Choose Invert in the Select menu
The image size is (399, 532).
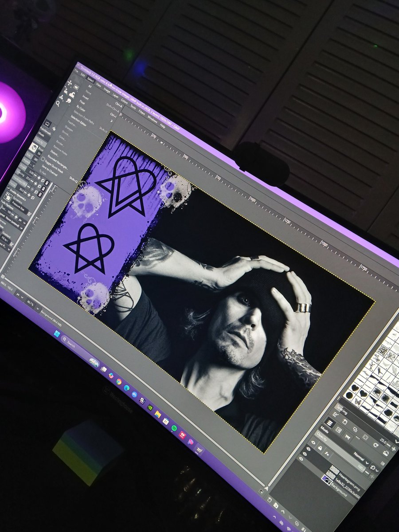[86, 98]
